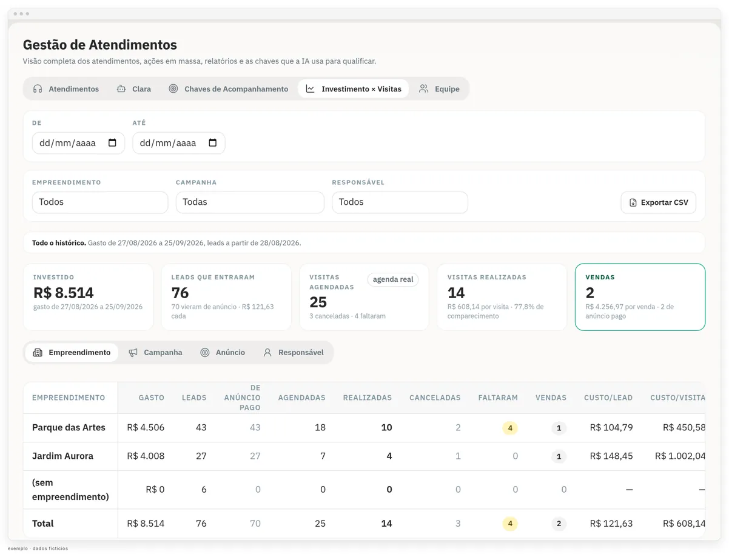Click the De anúncio pago column header

[243, 398]
